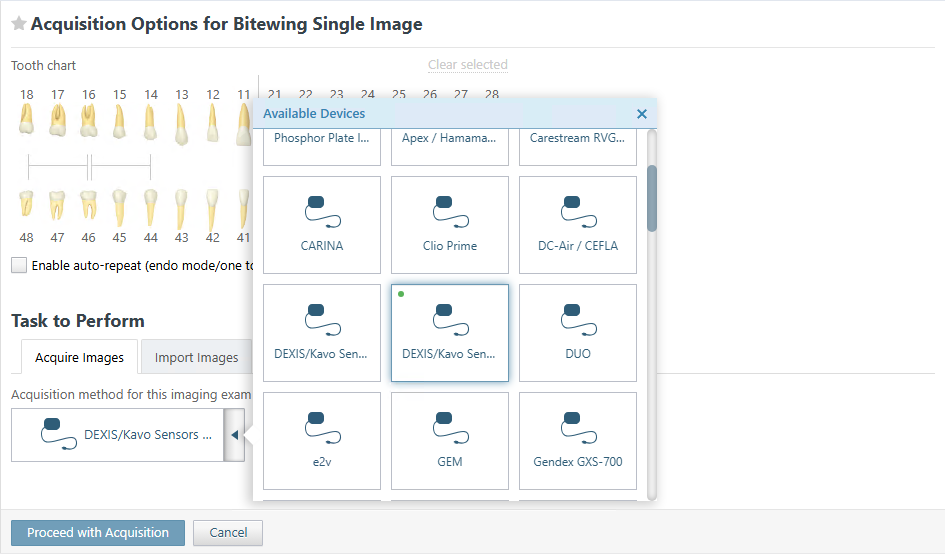945x554 pixels.
Task: Select the Carestream RVG device tile
Action: (x=577, y=146)
